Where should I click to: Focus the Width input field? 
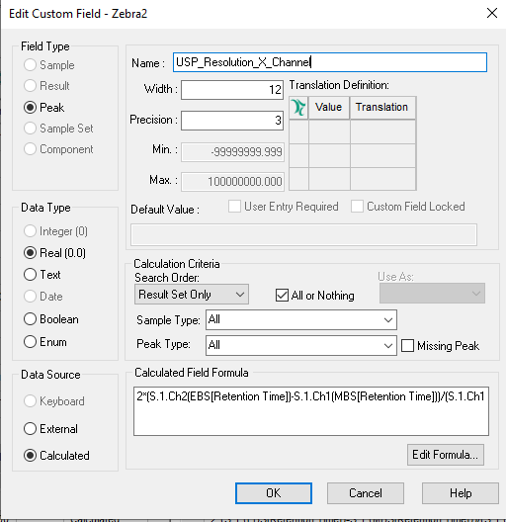[232, 90]
